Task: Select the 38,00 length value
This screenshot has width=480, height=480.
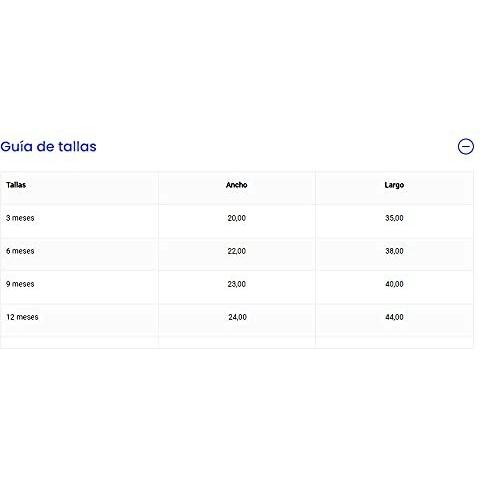Action: 394,251
